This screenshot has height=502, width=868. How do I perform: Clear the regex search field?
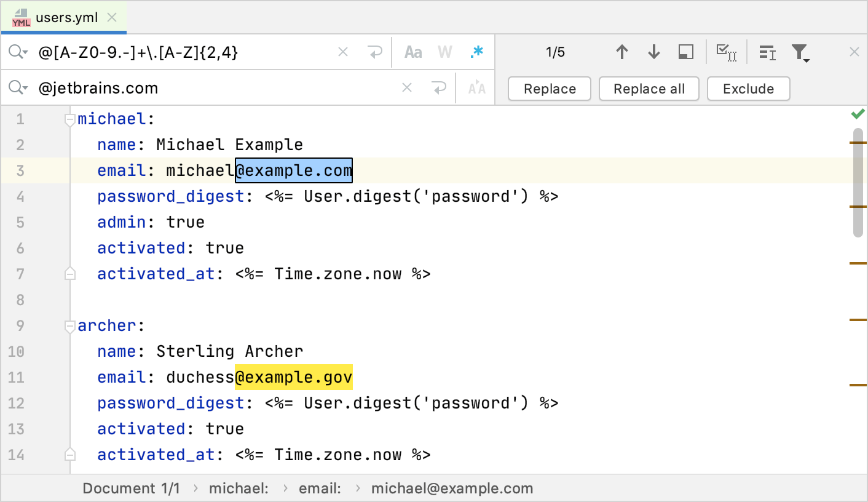(x=342, y=52)
